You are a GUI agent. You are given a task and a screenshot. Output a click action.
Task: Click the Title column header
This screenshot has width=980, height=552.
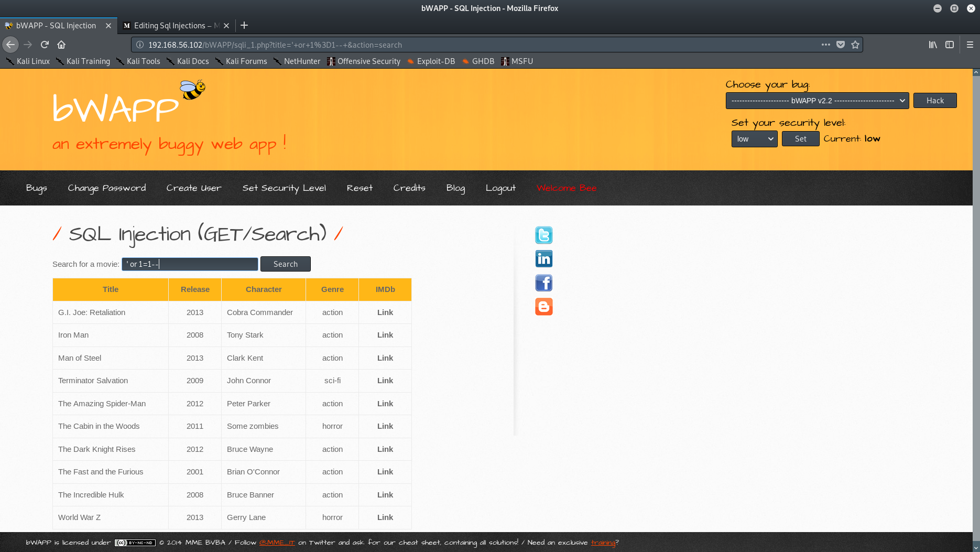[x=111, y=289]
